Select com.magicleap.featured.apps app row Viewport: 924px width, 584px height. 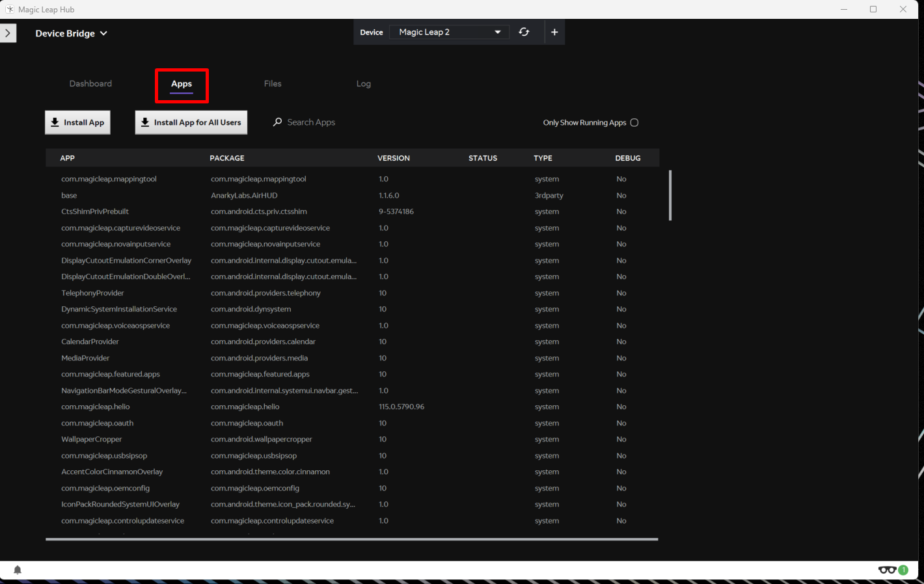point(352,374)
